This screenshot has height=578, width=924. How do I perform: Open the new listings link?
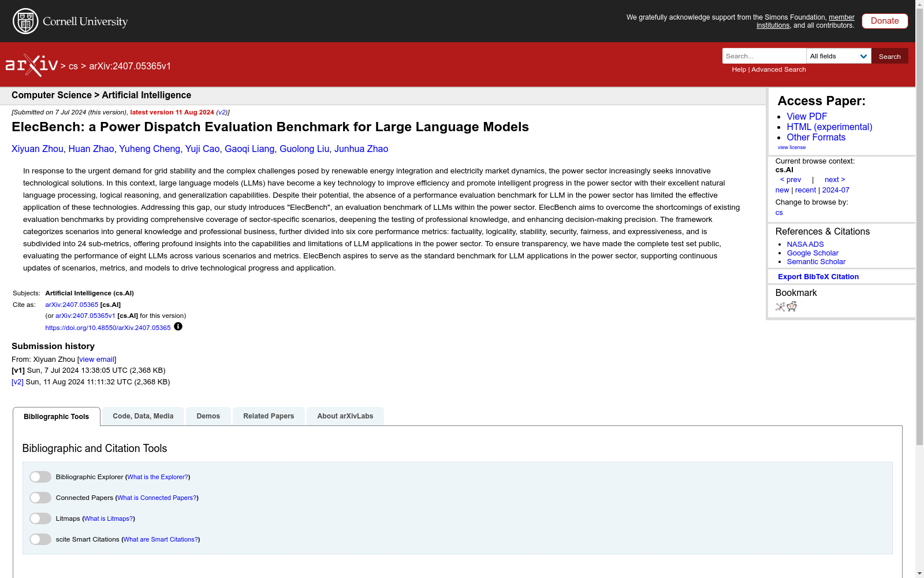point(782,190)
